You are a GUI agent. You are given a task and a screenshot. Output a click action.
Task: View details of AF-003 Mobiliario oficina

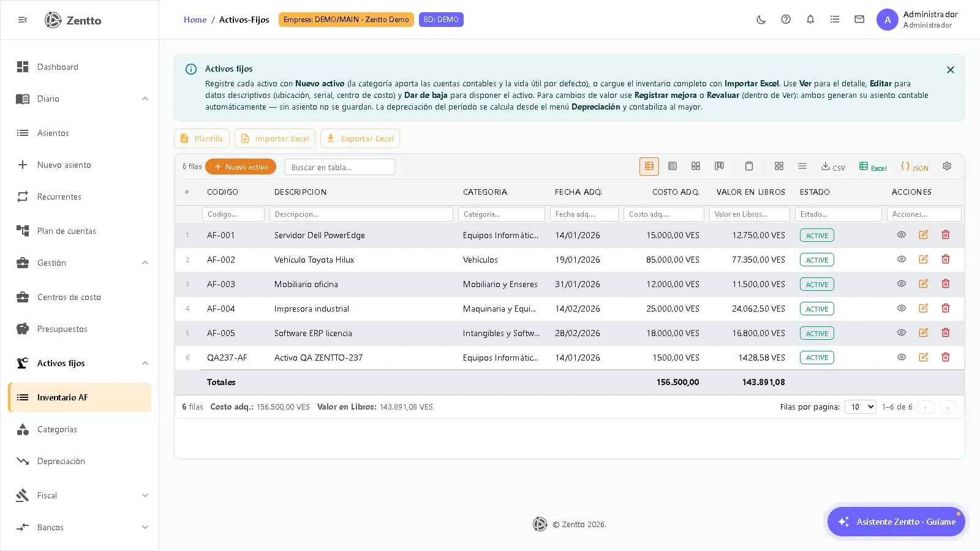(x=902, y=283)
